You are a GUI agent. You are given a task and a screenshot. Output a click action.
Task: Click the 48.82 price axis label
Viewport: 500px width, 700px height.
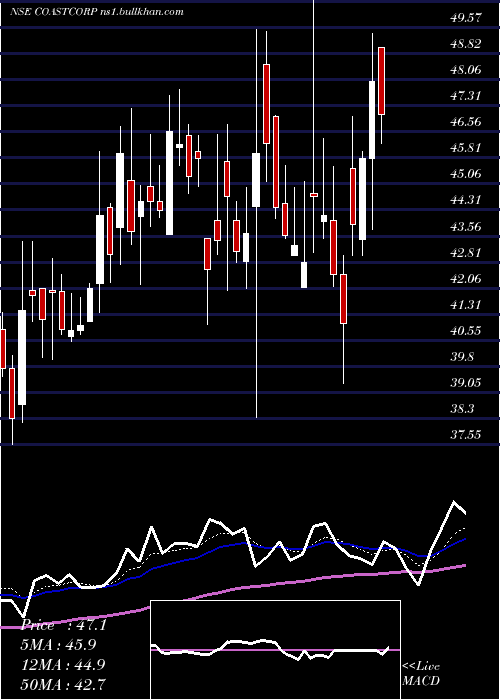click(466, 44)
